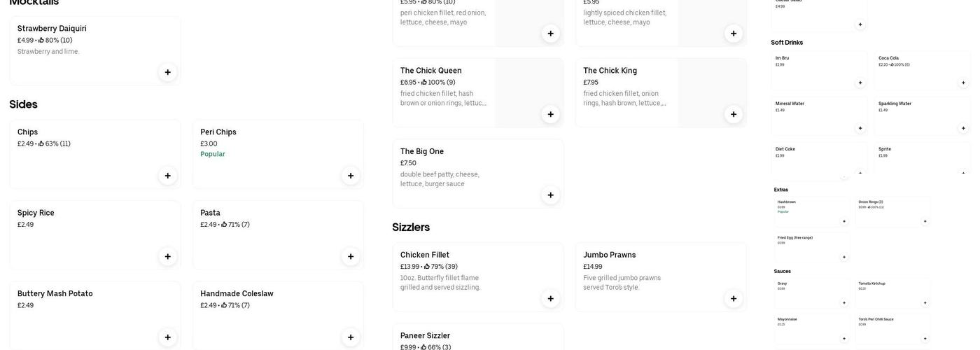Add Hashbrown extra to order
Screen dimensions: 980x350
pyautogui.click(x=844, y=221)
